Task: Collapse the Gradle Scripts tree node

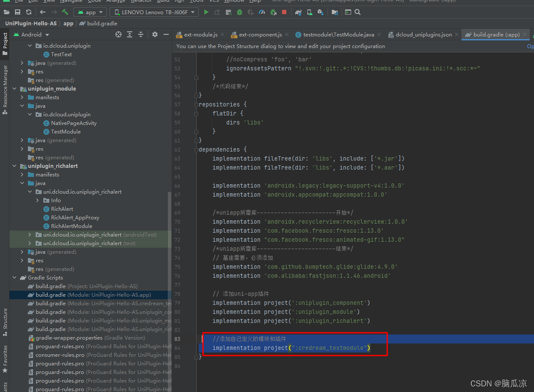Action: click(15, 278)
